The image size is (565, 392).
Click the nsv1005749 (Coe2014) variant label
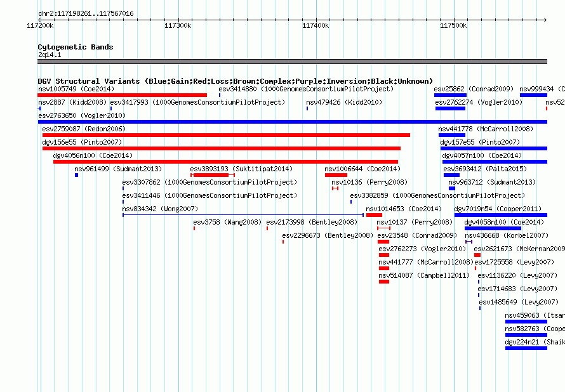76,89
